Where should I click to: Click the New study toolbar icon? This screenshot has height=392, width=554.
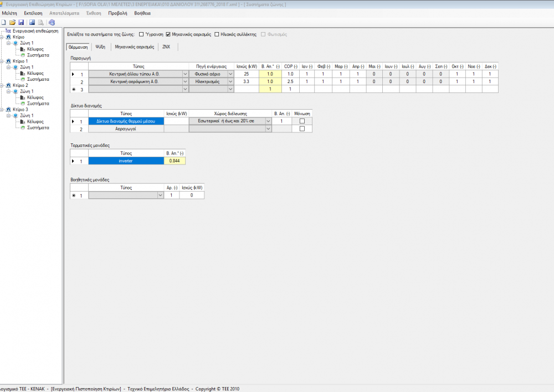pos(4,22)
